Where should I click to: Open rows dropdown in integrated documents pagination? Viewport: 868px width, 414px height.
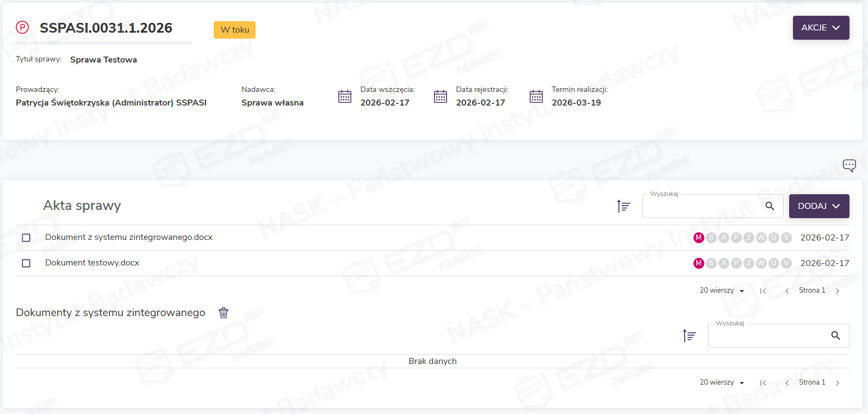(x=722, y=382)
